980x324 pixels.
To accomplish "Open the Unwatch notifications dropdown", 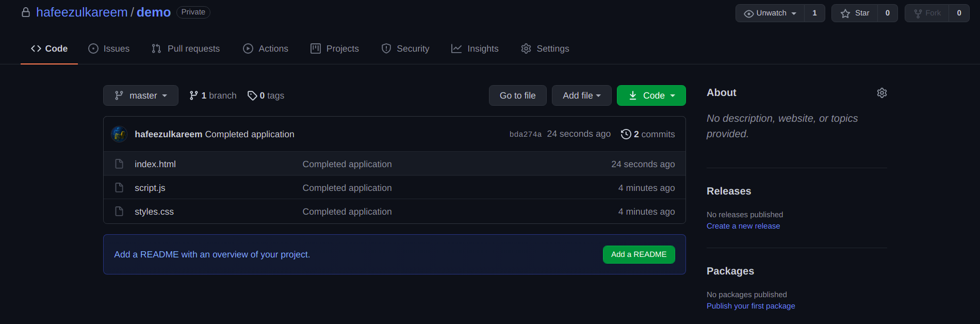I will 771,13.
